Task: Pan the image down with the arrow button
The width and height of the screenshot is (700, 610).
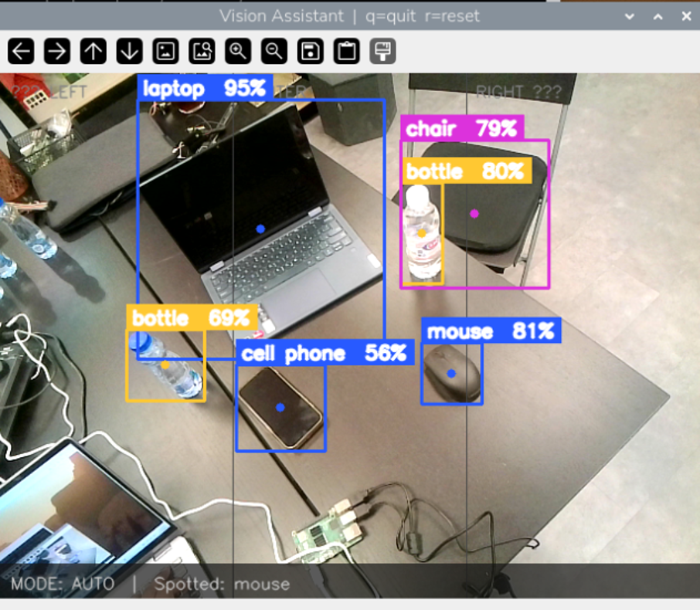Action: [130, 51]
